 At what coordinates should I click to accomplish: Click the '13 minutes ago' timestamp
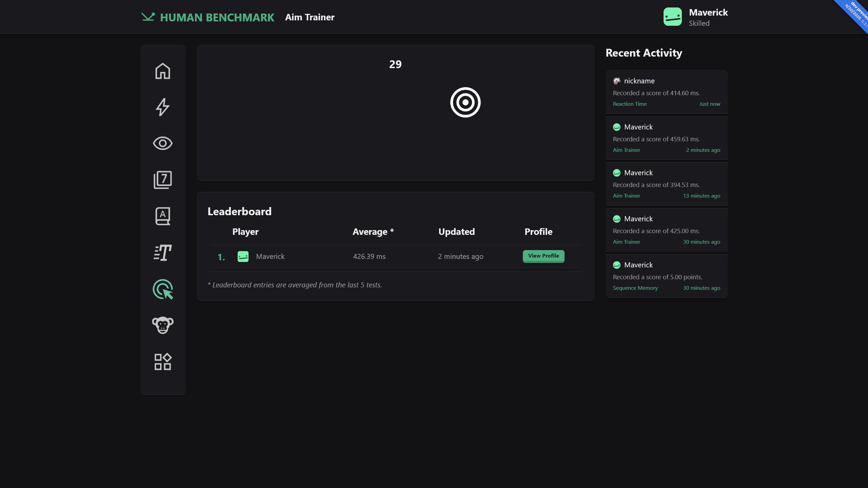pos(702,196)
